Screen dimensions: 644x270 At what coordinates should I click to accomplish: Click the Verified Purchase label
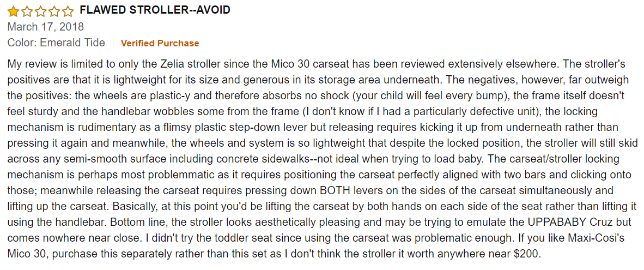point(160,43)
